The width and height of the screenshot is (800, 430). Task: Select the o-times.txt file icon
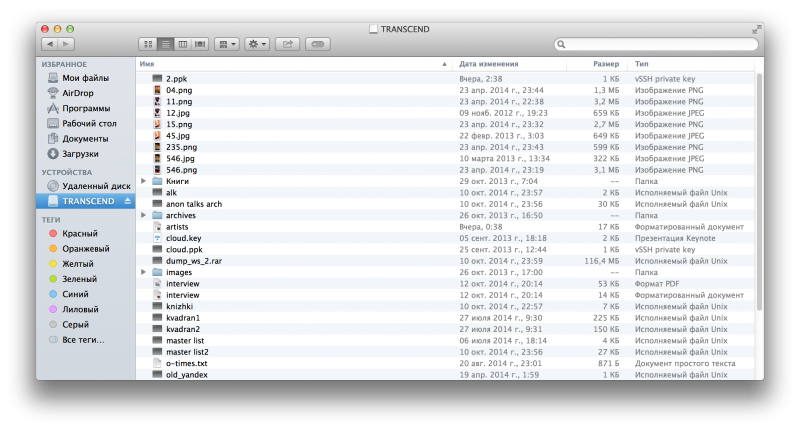[157, 364]
